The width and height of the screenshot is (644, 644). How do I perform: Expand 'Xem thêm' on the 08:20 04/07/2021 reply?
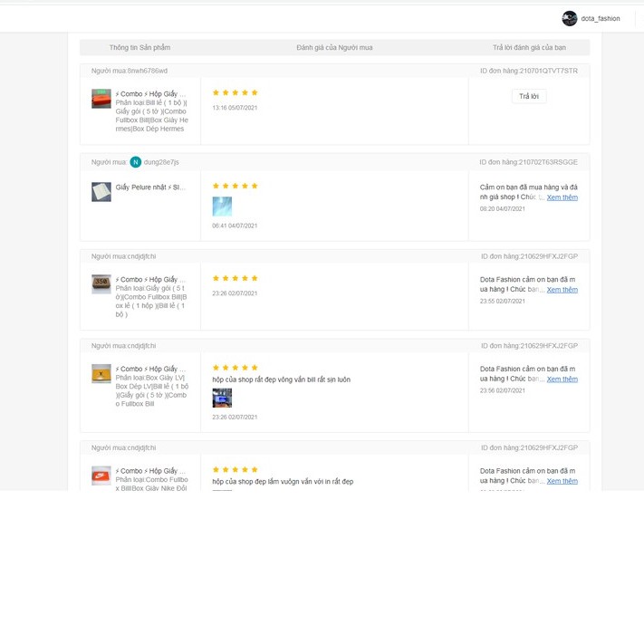click(562, 197)
